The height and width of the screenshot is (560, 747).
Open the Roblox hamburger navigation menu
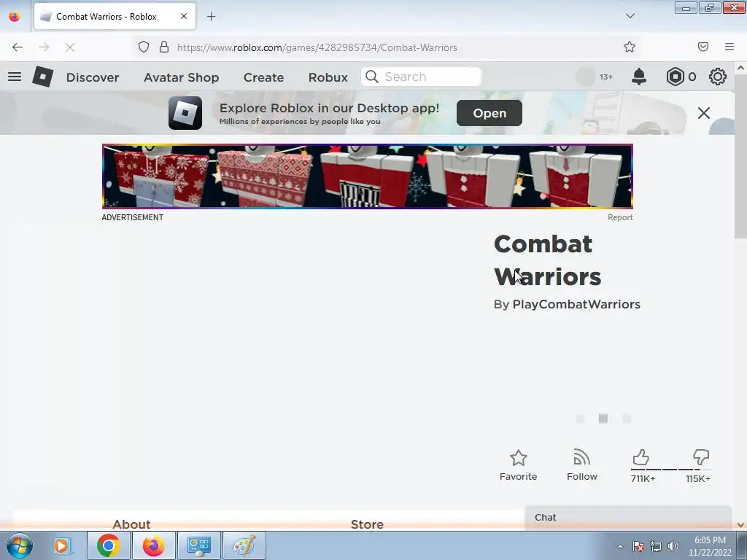coord(15,77)
